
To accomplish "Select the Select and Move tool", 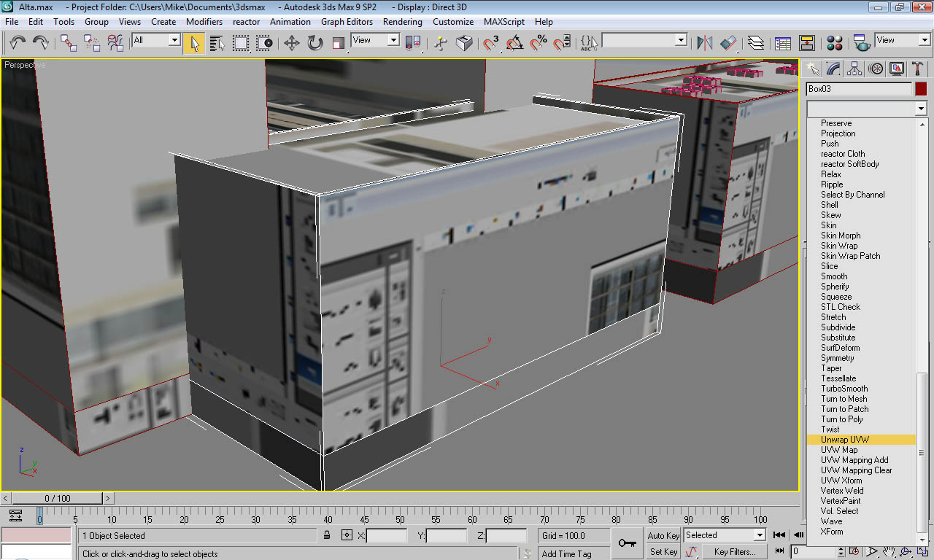I will [291, 43].
